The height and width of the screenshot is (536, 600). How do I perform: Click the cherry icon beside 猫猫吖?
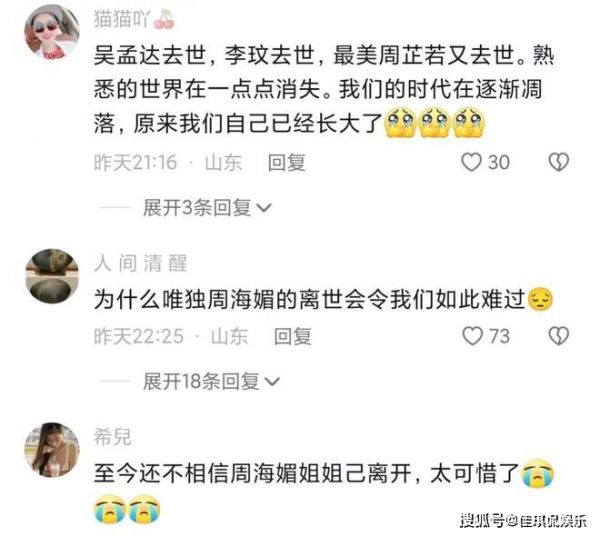coord(164,18)
